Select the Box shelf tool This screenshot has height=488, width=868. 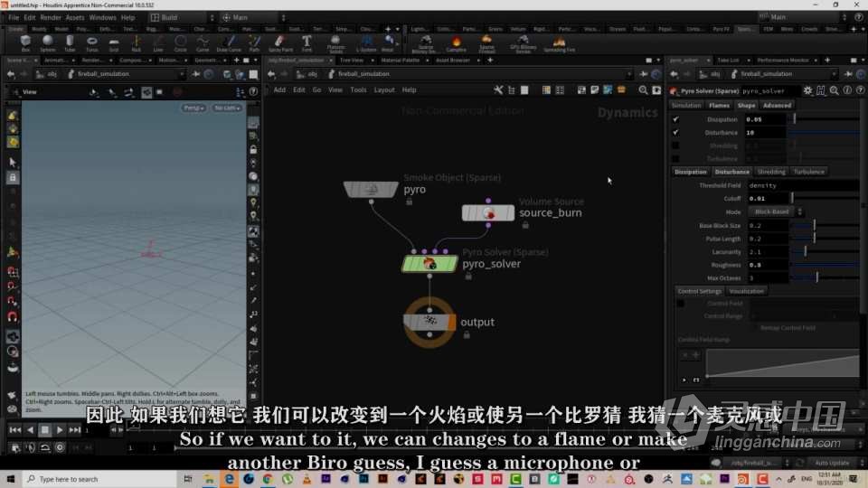pos(25,43)
